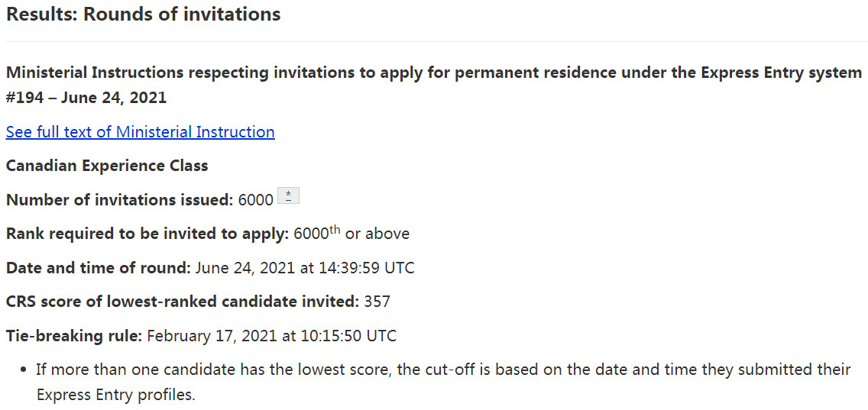Screen dimensions: 868x410
Task: Click the 'Tie-breaking rule' label
Action: pyautogui.click(x=73, y=336)
